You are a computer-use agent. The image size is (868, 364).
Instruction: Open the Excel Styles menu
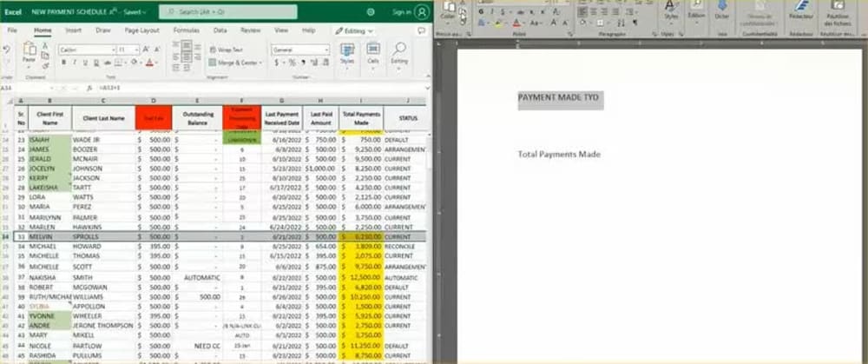point(347,54)
